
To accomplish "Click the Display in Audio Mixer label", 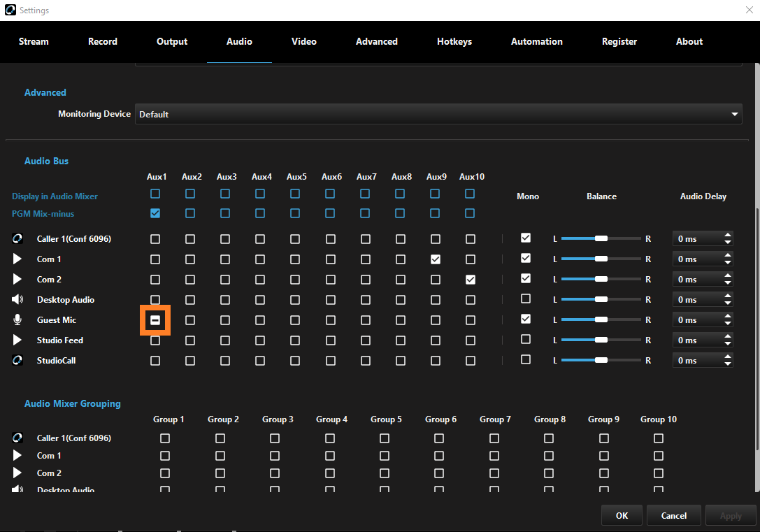I will tap(55, 196).
